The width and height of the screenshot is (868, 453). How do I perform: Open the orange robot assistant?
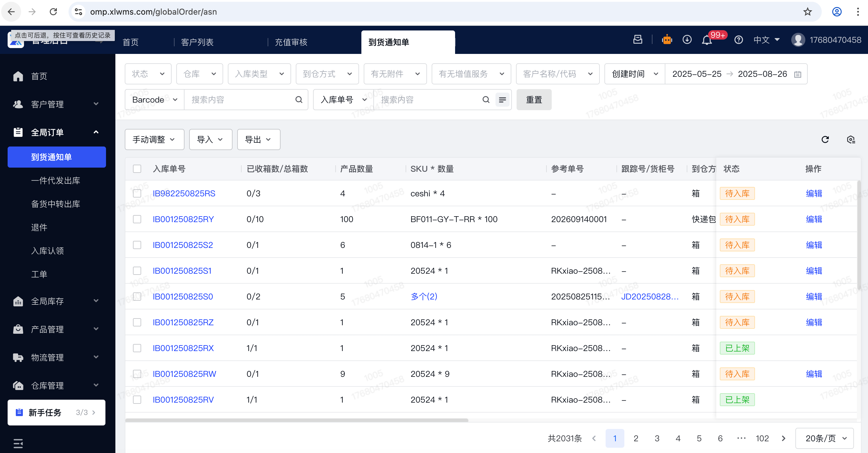[x=667, y=40]
